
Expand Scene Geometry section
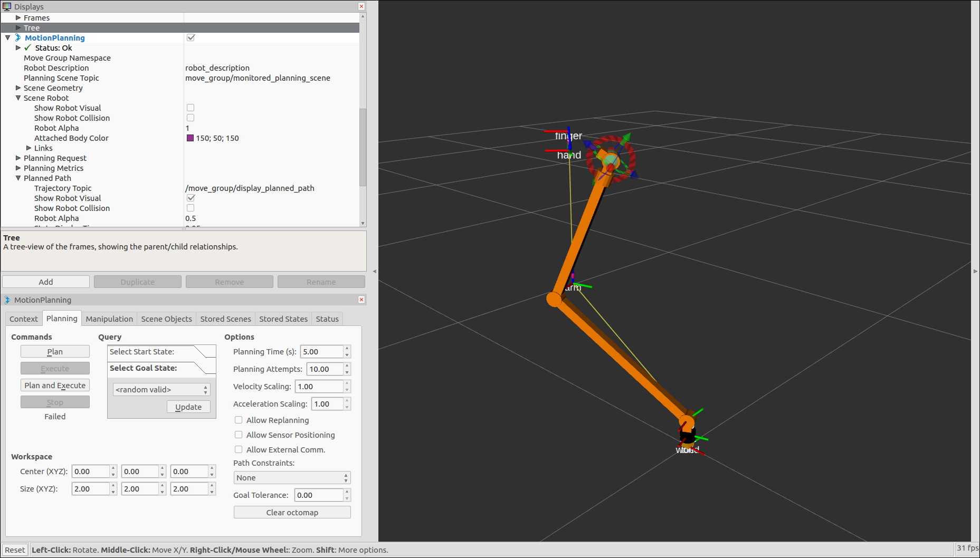click(x=18, y=88)
